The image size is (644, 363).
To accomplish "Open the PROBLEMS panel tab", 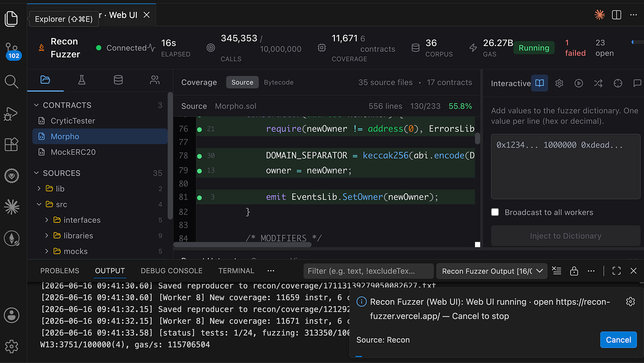I will pos(60,271).
